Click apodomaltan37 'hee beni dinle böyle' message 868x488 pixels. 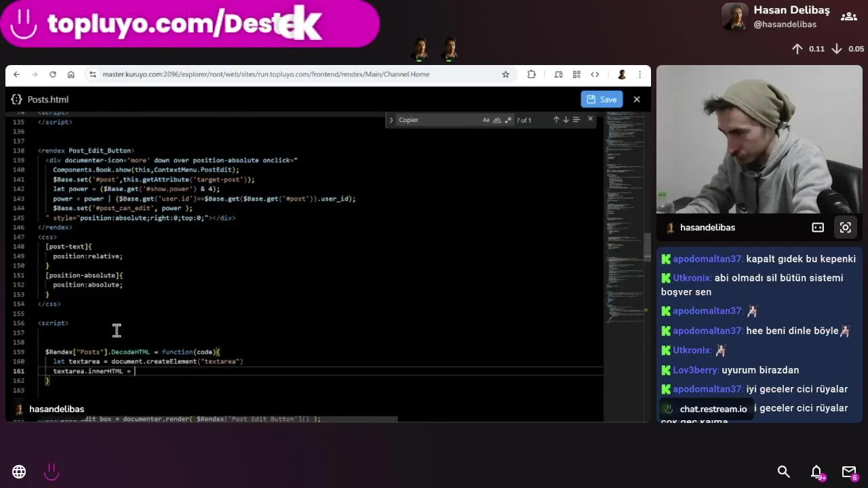(x=755, y=331)
